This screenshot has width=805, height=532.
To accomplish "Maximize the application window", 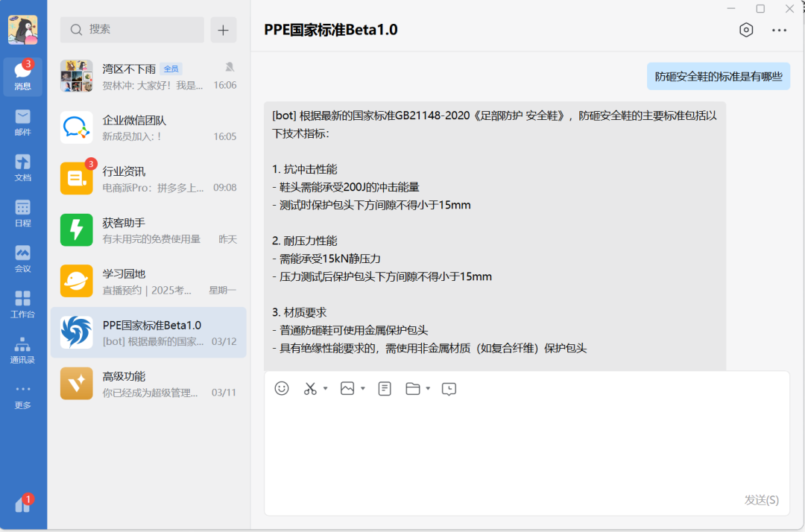I will point(760,9).
